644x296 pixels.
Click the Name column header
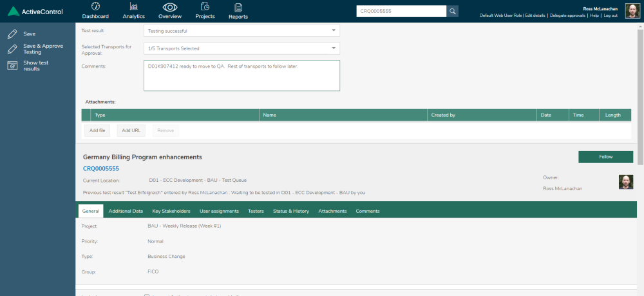(x=343, y=115)
